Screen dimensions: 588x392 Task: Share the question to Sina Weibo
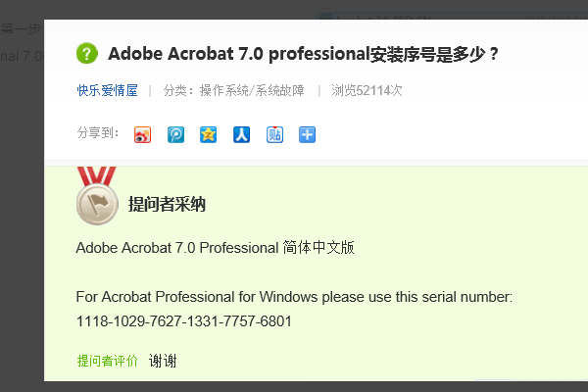[143, 135]
